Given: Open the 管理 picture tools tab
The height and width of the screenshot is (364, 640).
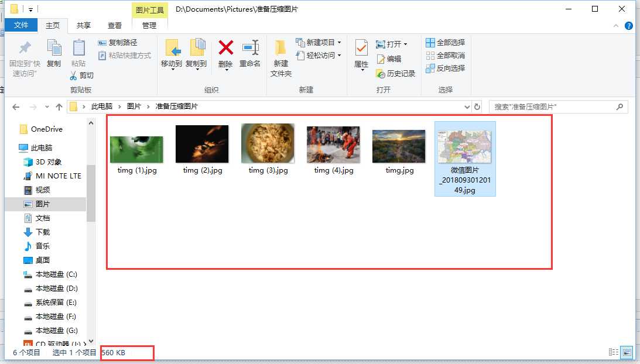Looking at the screenshot, I should pyautogui.click(x=149, y=26).
